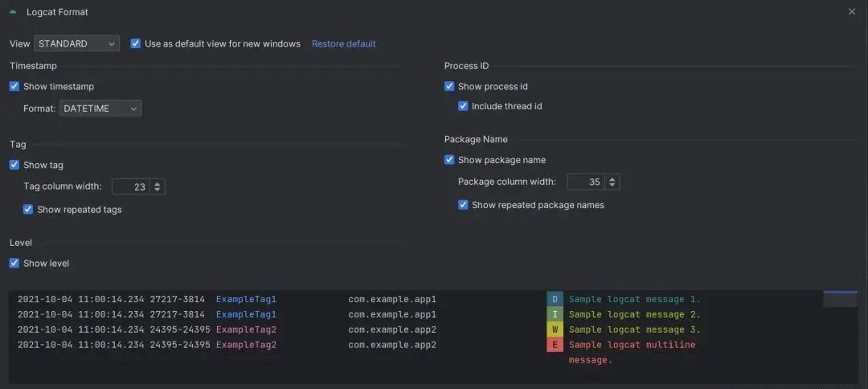Viewport: 868px width, 389px height.
Task: Click the D debug level badge
Action: point(555,299)
